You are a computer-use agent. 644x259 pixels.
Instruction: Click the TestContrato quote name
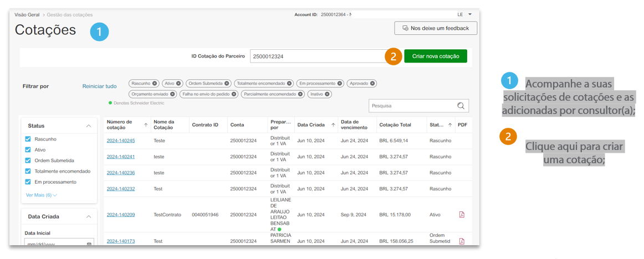pos(167,214)
